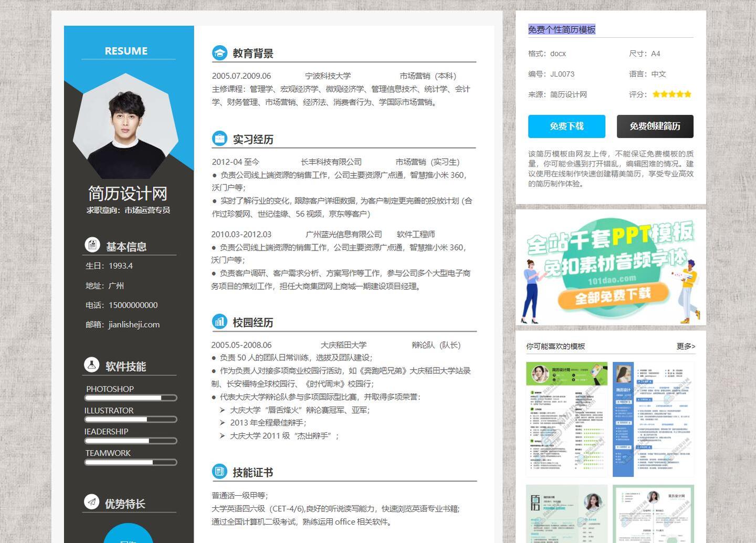Click the briefcase icon beside 实习经历
The width and height of the screenshot is (756, 543).
point(219,139)
